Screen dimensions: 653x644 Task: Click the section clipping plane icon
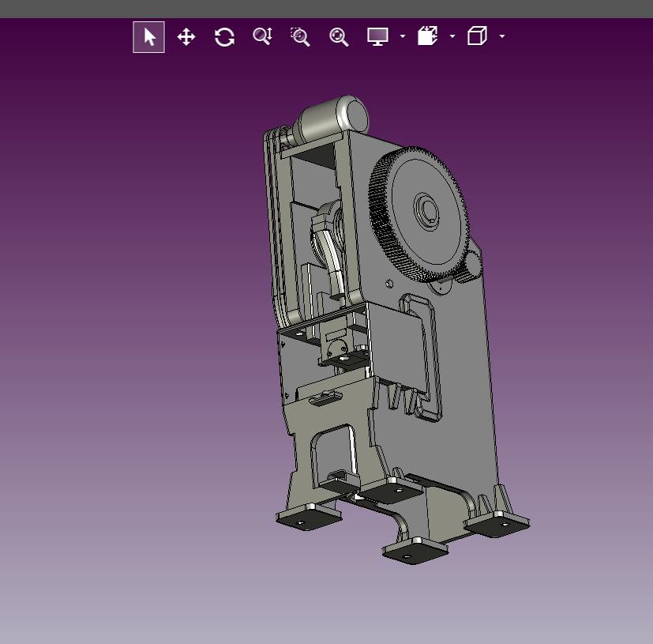point(428,36)
